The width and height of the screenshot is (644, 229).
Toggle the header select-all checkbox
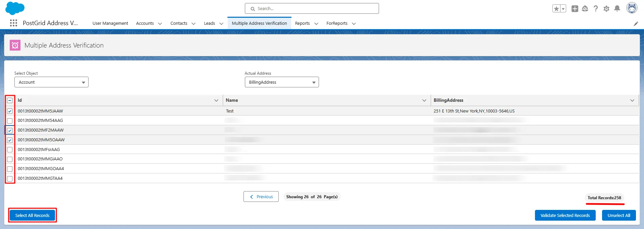click(x=10, y=100)
